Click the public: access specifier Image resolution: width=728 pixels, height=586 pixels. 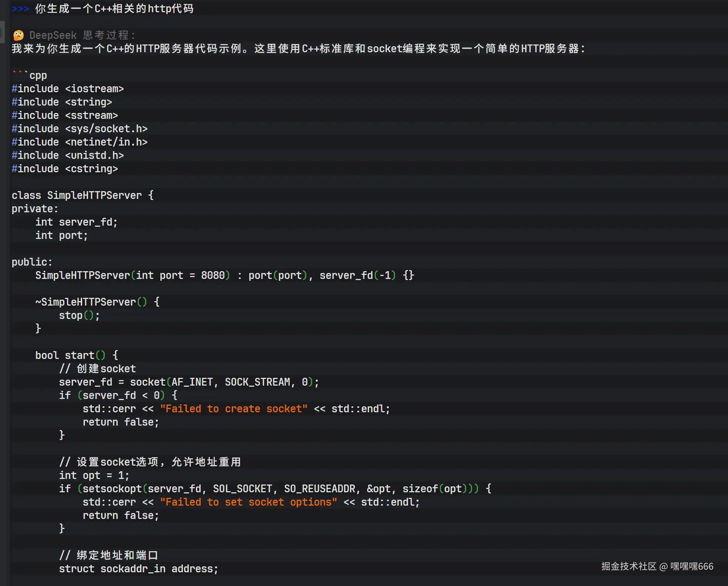click(x=32, y=262)
